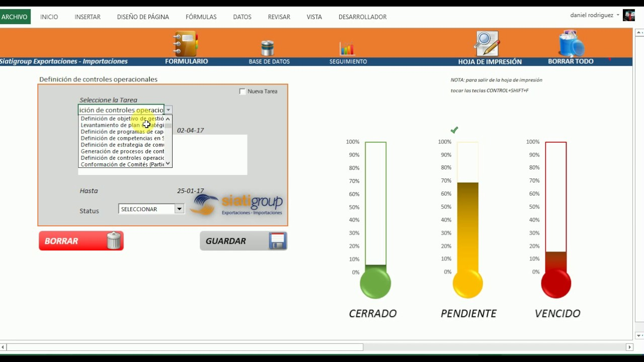The width and height of the screenshot is (644, 362).
Task: Open the Base de Datos icon
Action: coord(268,48)
